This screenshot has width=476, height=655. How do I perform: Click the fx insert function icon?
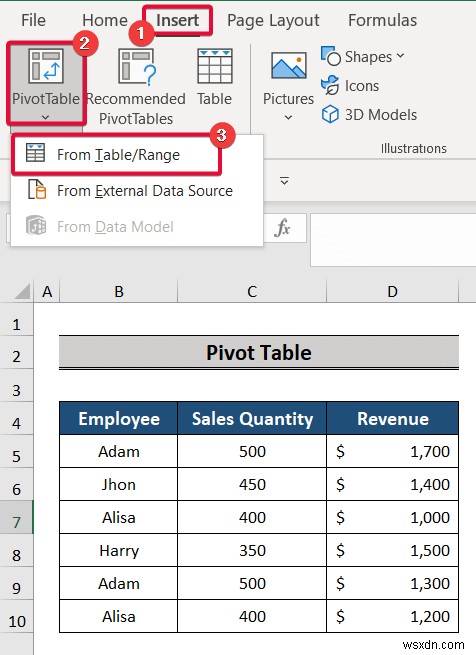click(283, 228)
